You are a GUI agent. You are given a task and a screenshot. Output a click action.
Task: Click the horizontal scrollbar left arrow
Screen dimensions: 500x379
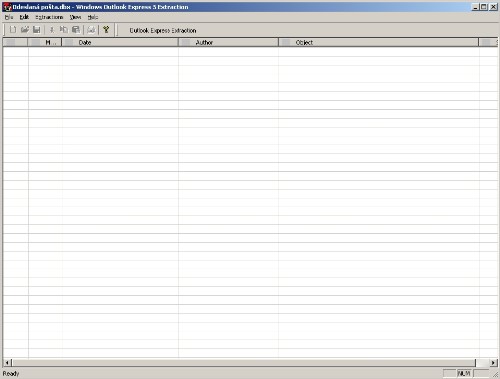(x=7, y=362)
